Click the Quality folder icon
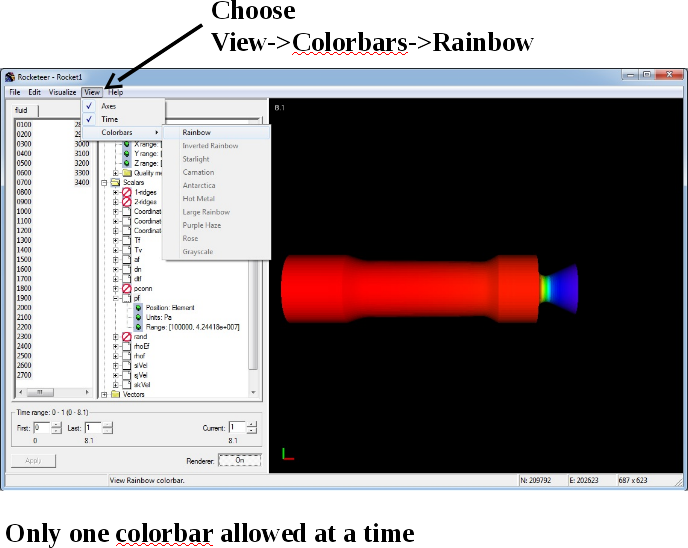Image resolution: width=688 pixels, height=548 pixels. [x=127, y=173]
